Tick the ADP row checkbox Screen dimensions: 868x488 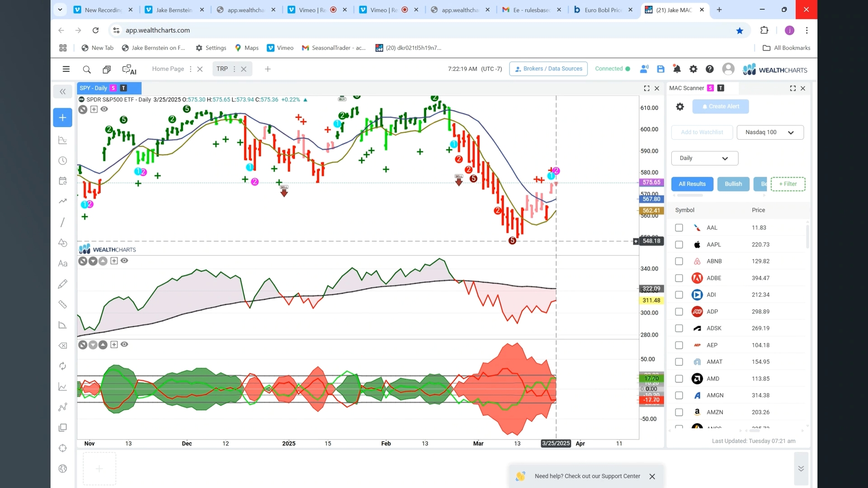(679, 312)
